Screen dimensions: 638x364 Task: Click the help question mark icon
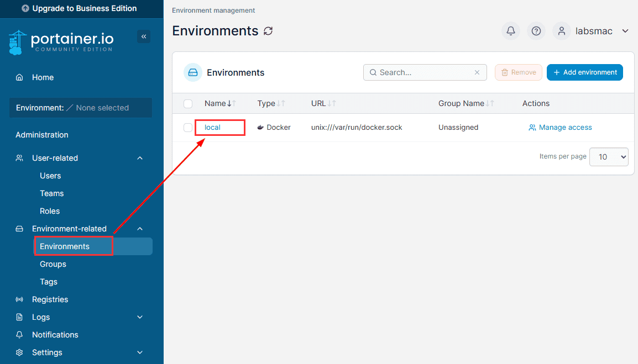click(536, 31)
